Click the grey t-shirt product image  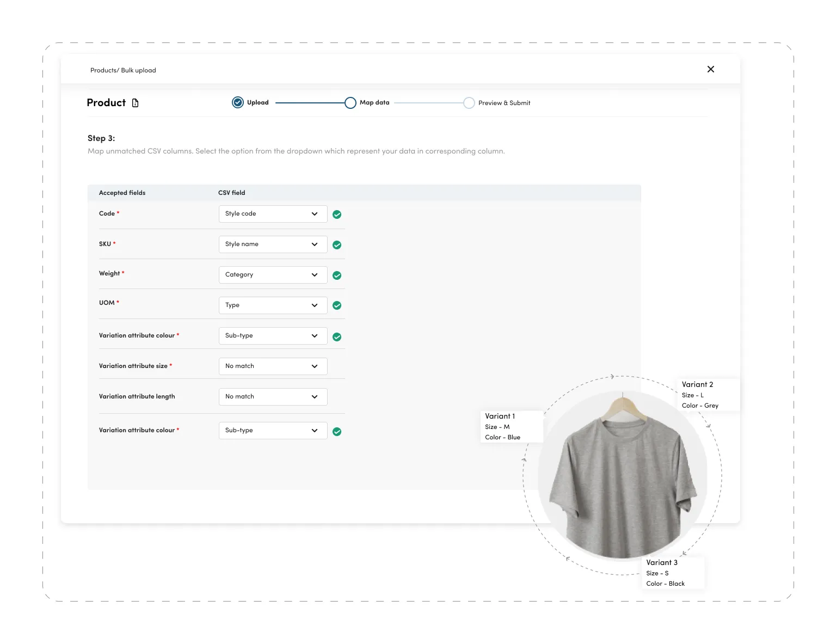pyautogui.click(x=623, y=475)
